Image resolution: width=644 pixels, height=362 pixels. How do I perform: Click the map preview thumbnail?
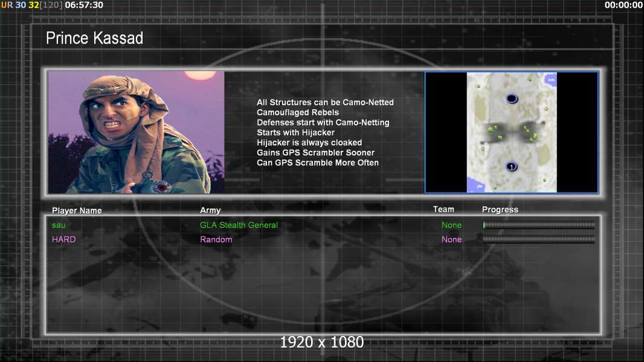(511, 132)
